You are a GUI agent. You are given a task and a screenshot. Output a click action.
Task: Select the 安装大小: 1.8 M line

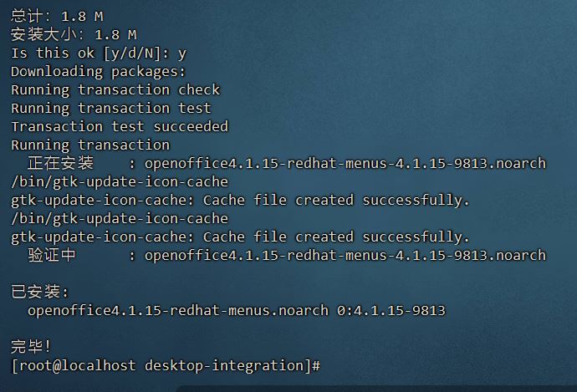74,34
